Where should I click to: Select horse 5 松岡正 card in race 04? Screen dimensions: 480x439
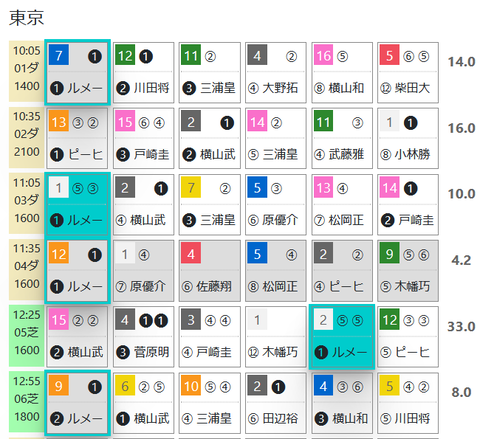[x=276, y=271]
